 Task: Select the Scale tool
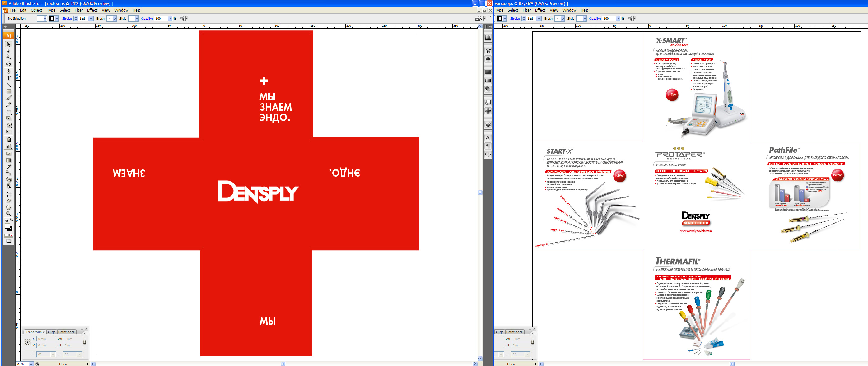(x=9, y=118)
